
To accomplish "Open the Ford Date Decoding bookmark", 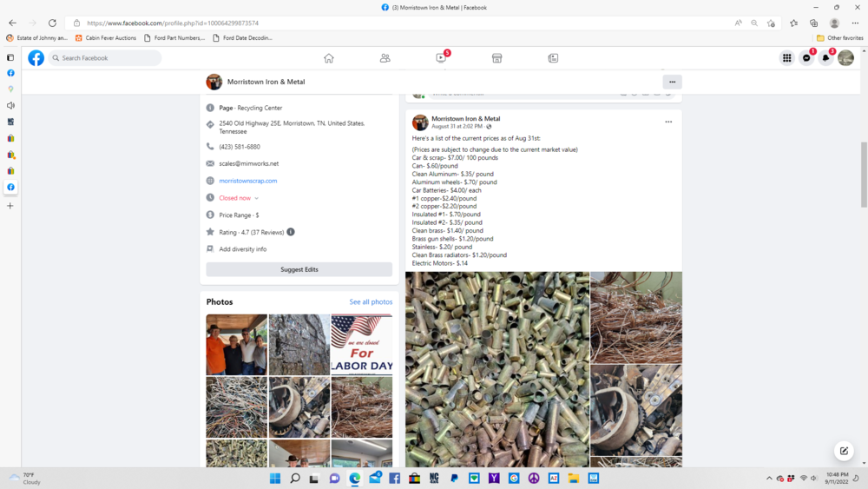I will (242, 38).
